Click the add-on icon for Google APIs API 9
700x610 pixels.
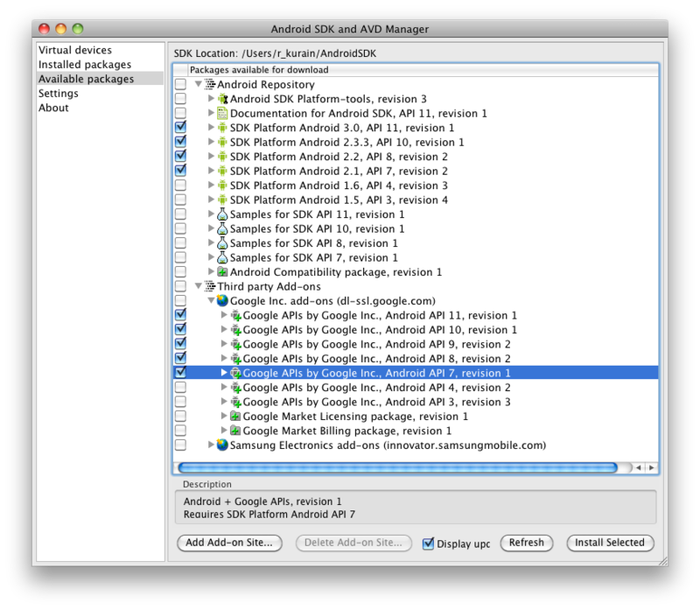point(235,344)
